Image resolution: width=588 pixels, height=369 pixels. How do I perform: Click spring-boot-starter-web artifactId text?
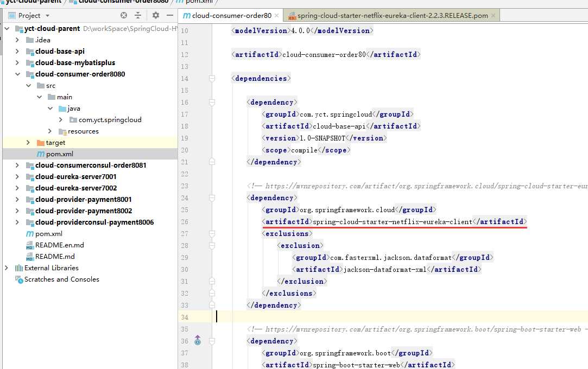tap(356, 365)
